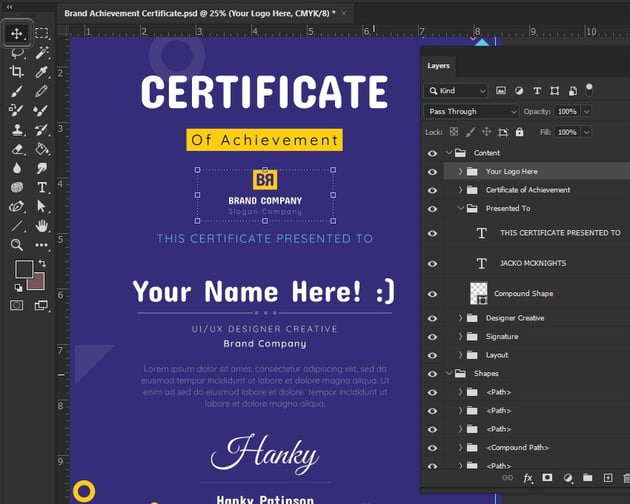The width and height of the screenshot is (630, 504).
Task: Select the Paint Bucket tool
Action: [x=42, y=149]
